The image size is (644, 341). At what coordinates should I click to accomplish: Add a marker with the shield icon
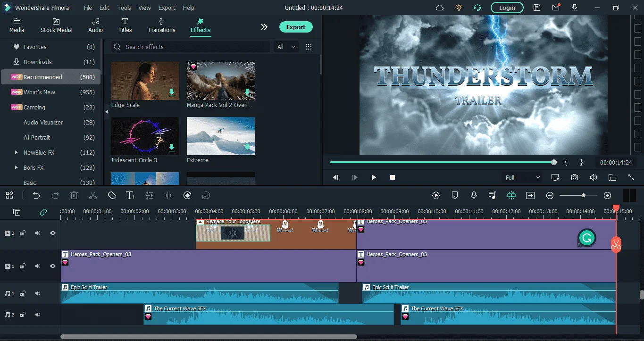click(x=455, y=195)
